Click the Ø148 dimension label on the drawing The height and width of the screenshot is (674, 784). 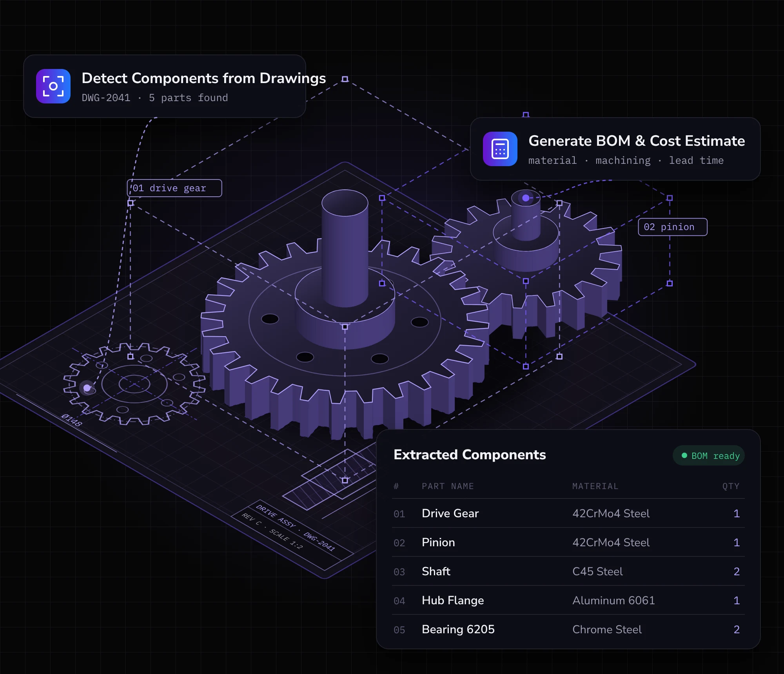[72, 420]
